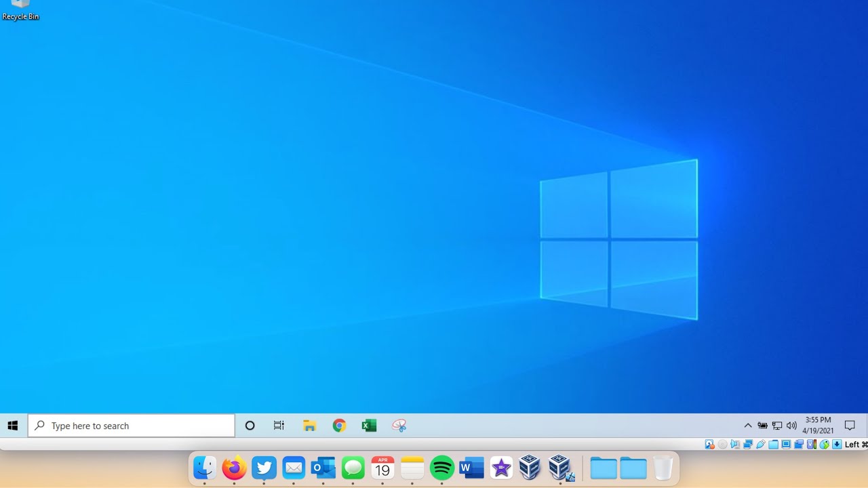Open Snipping Tool from the Windows taskbar
The image size is (868, 488).
pyautogui.click(x=399, y=426)
